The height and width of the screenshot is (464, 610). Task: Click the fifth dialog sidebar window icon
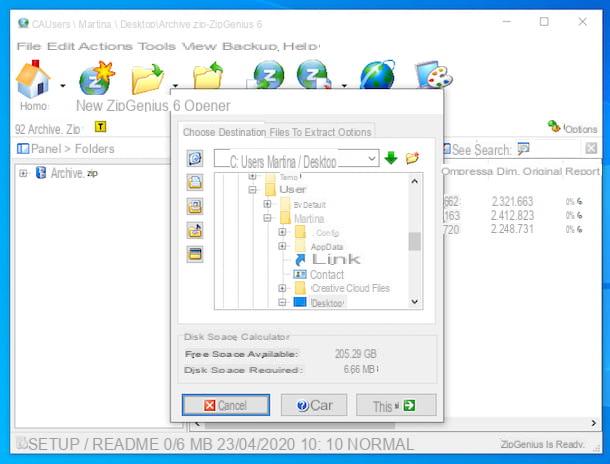195,254
